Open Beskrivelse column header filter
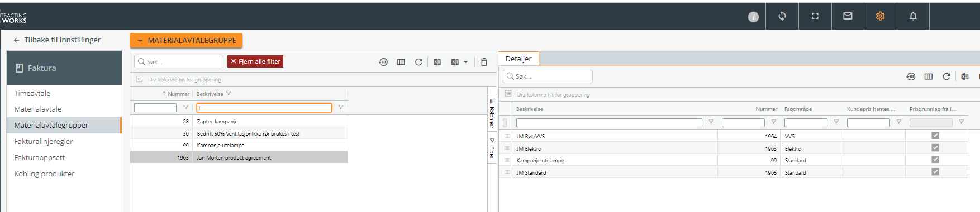The image size is (980, 212). (229, 94)
